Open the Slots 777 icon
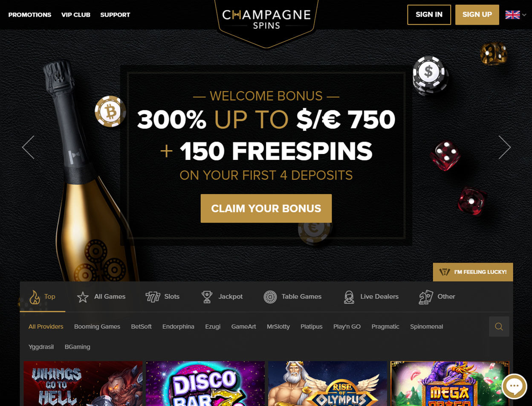532x406 pixels. (153, 297)
